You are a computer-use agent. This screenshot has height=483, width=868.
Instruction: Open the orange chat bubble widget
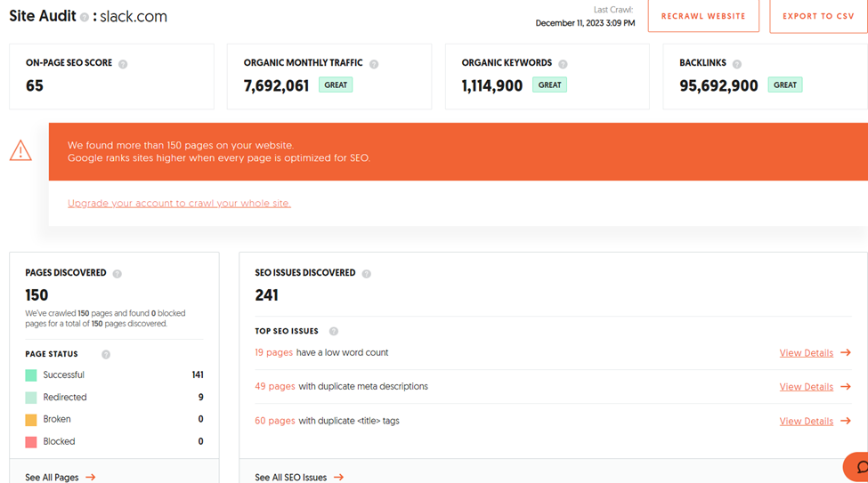click(x=857, y=468)
